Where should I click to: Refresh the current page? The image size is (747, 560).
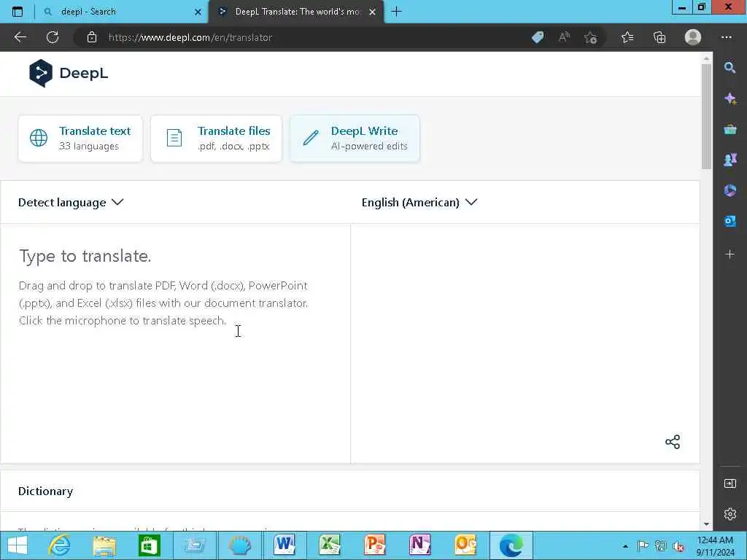pyautogui.click(x=53, y=37)
